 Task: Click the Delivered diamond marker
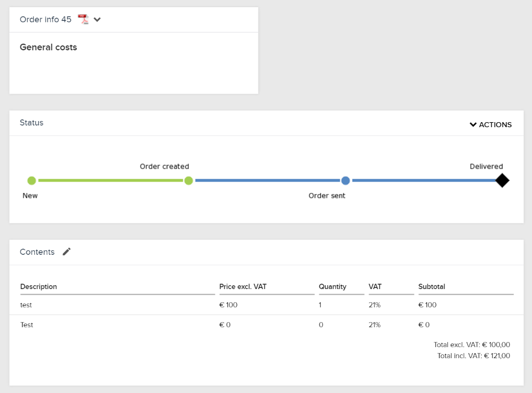pyautogui.click(x=502, y=180)
